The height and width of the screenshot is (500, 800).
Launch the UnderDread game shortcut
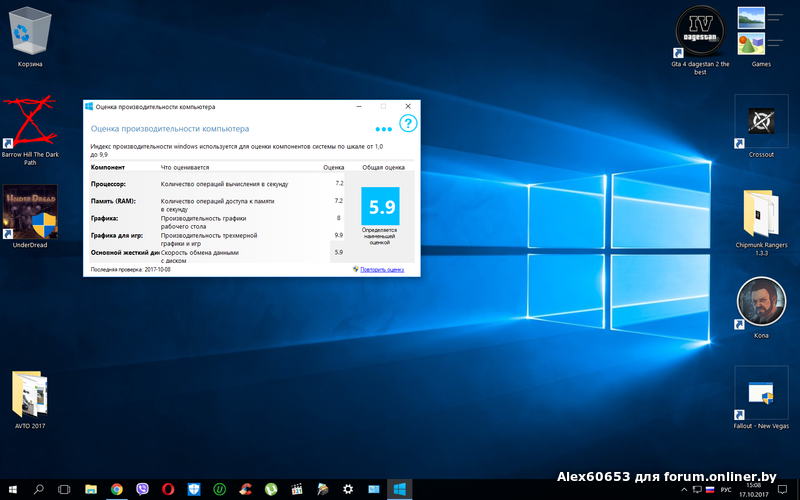[30, 212]
